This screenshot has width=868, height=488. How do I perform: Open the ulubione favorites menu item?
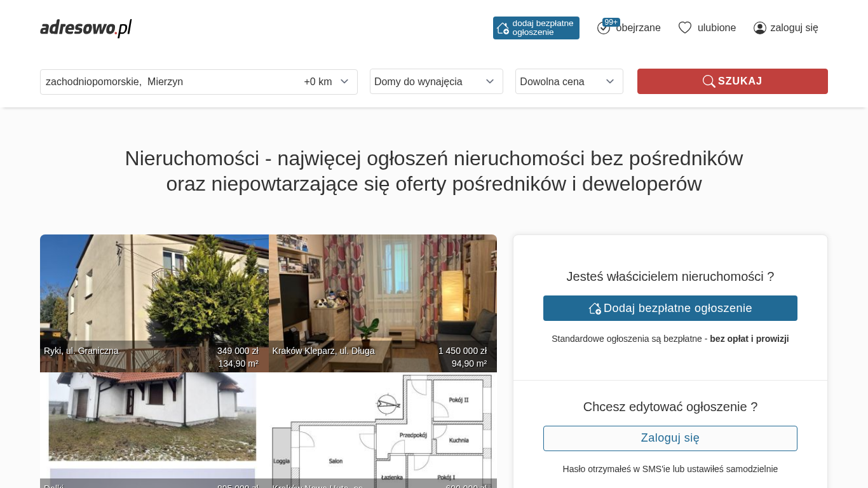pyautogui.click(x=716, y=28)
